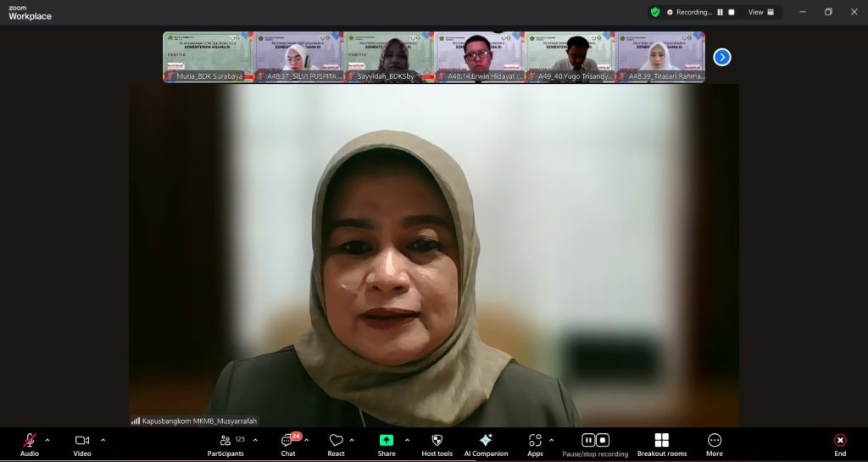Show next participants with the blue arrow
Image resolution: width=868 pixels, height=462 pixels.
coord(721,57)
